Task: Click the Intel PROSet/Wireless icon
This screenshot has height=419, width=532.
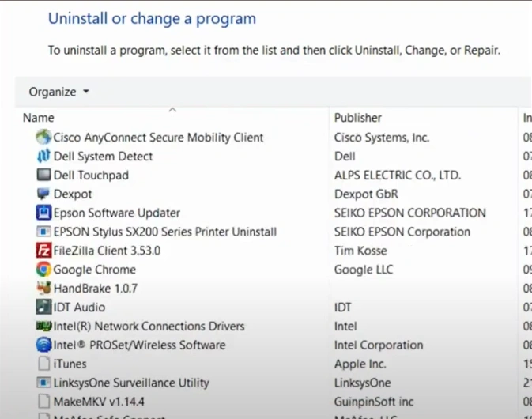Action: (43, 345)
